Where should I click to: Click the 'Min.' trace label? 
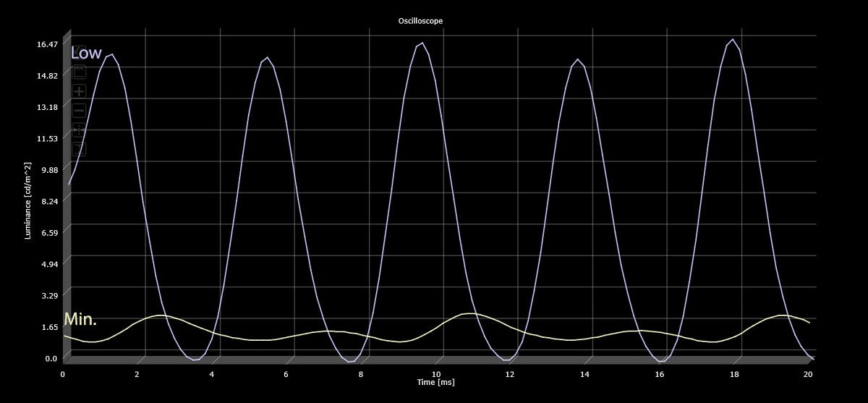(x=80, y=319)
